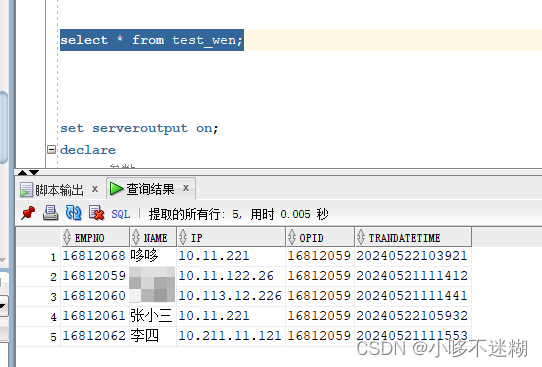Sort by the OPID column header
The image size is (542, 367).
click(x=320, y=237)
